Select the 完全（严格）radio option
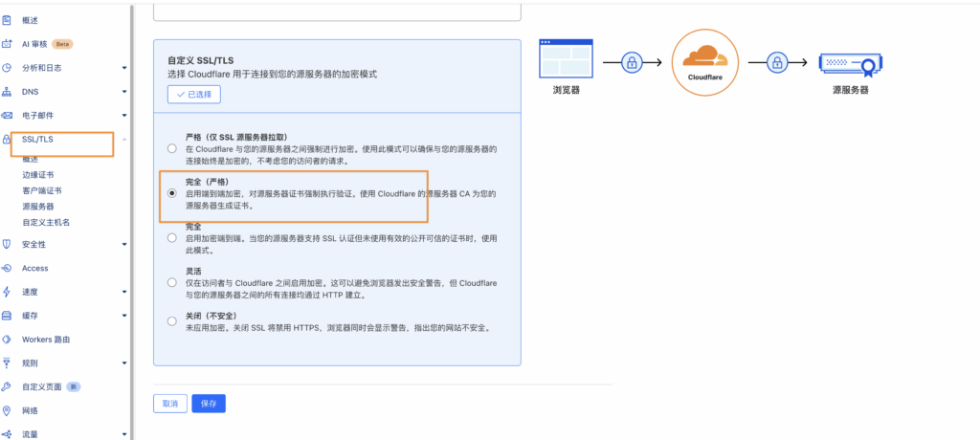The height and width of the screenshot is (440, 980). point(172,194)
